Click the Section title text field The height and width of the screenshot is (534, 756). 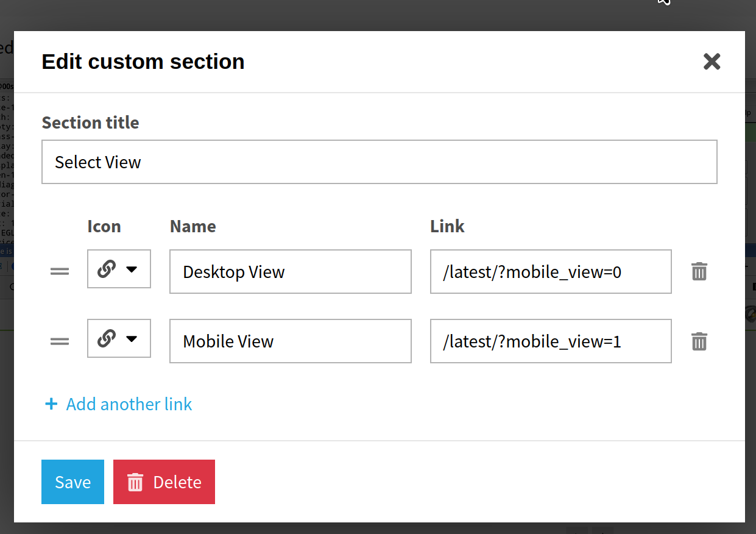pos(379,162)
